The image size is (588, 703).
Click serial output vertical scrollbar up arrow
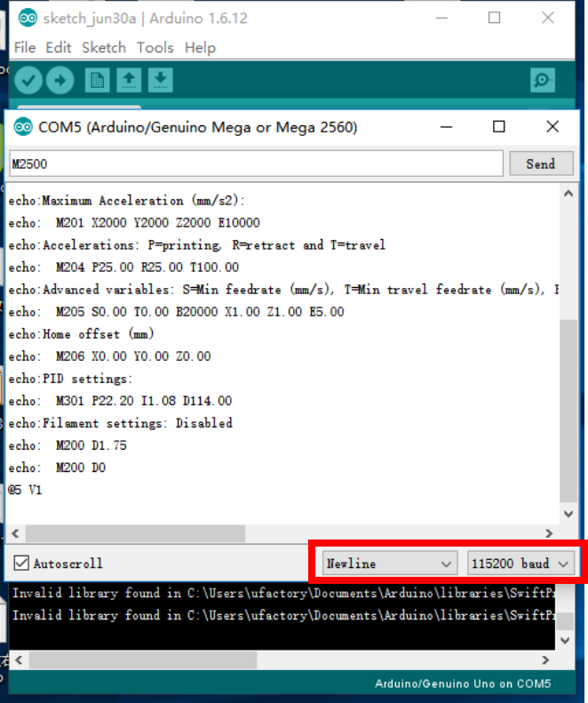[x=568, y=194]
